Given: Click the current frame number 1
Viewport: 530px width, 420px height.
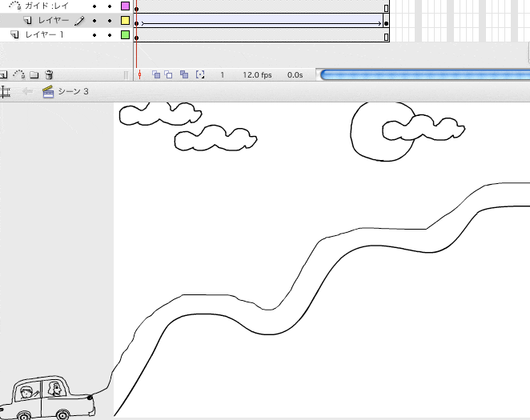Looking at the screenshot, I should (x=222, y=75).
